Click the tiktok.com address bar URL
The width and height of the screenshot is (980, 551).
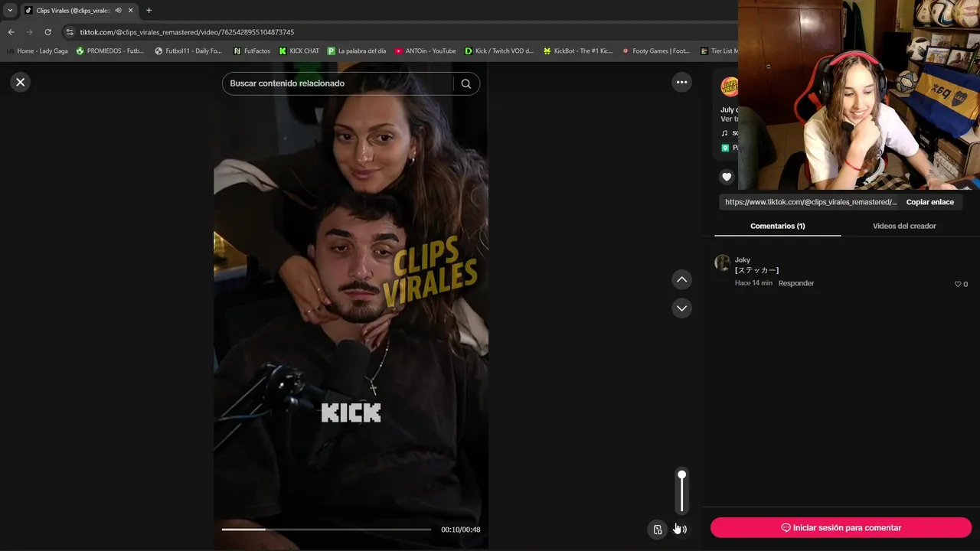click(x=187, y=32)
